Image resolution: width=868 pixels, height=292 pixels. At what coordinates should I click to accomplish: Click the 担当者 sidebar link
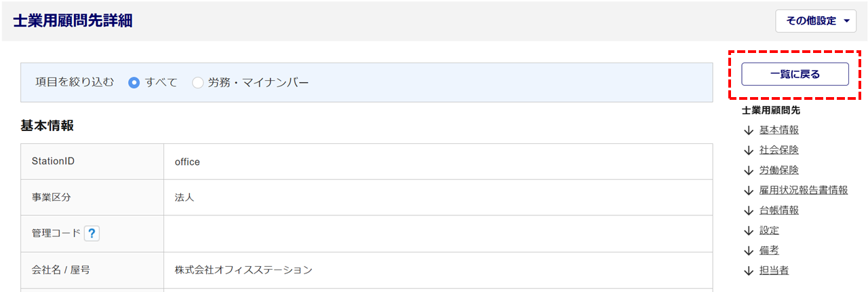(774, 270)
